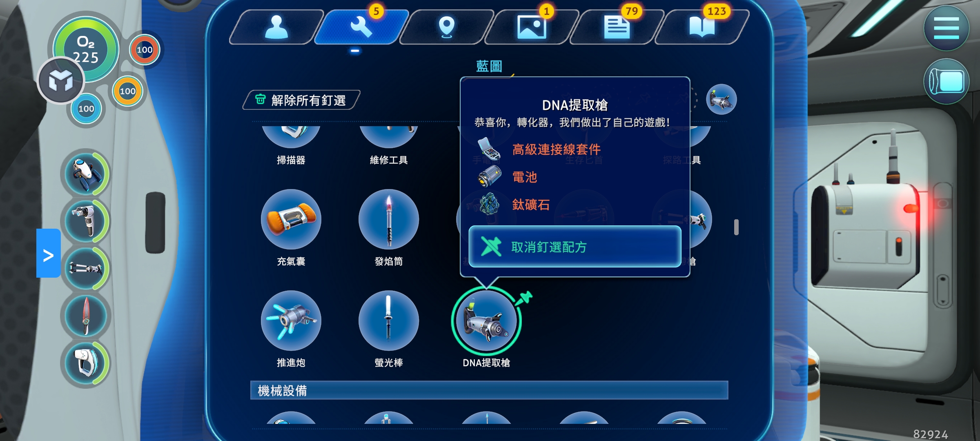
Task: Expand the side panel with the blue arrow
Action: click(x=48, y=253)
